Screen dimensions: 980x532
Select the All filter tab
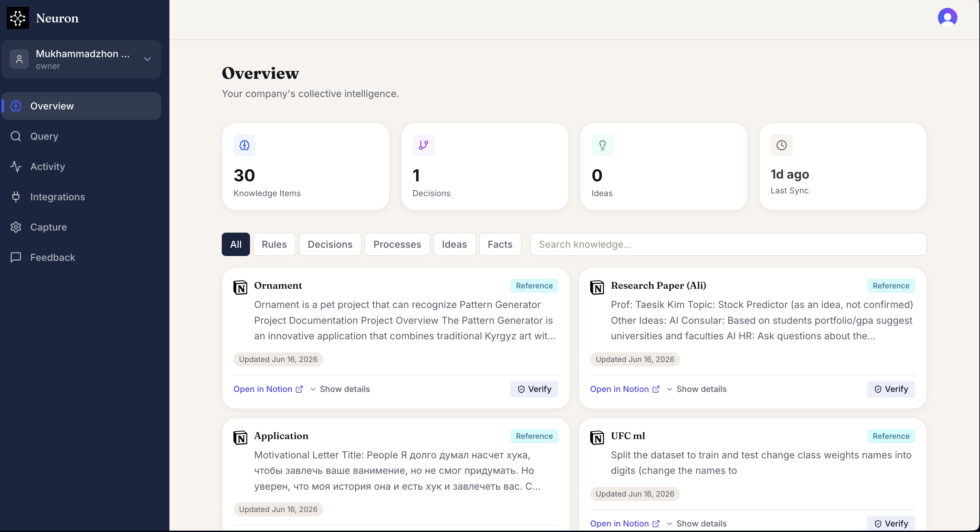(236, 244)
